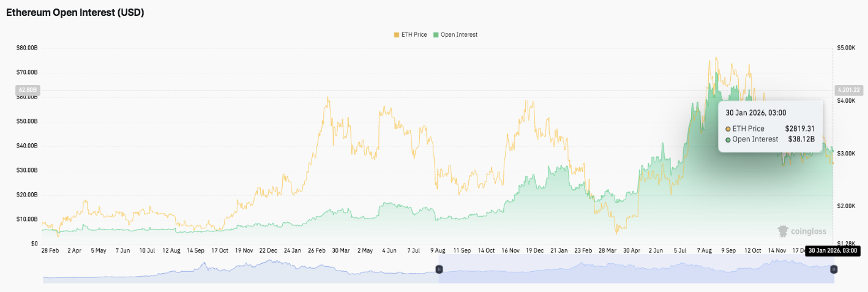
Task: Grab the right handle of range navigator
Action: click(834, 269)
